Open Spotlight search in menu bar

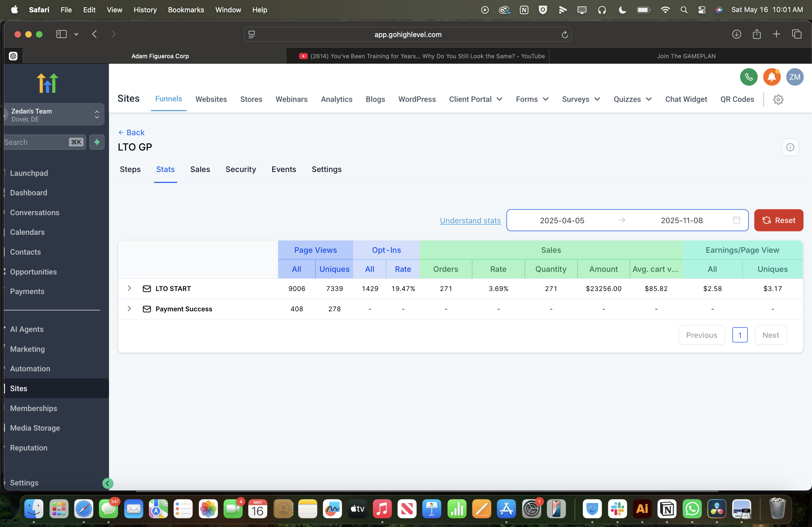[x=684, y=10]
